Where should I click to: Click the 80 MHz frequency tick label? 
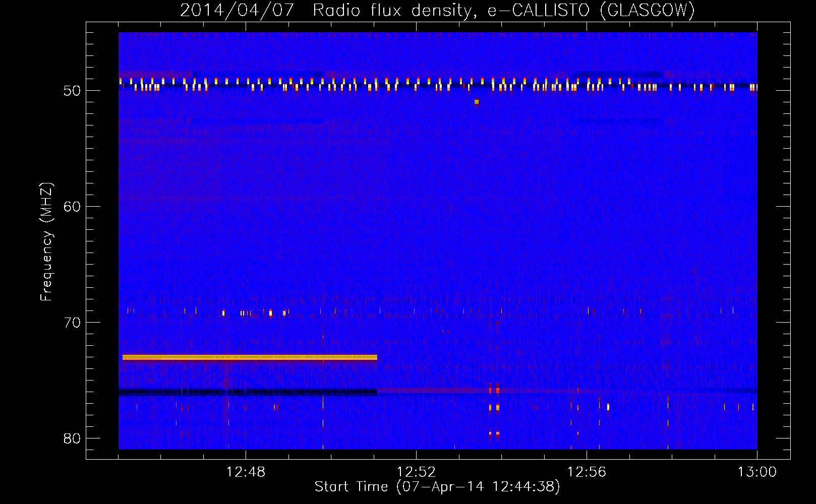[73, 438]
